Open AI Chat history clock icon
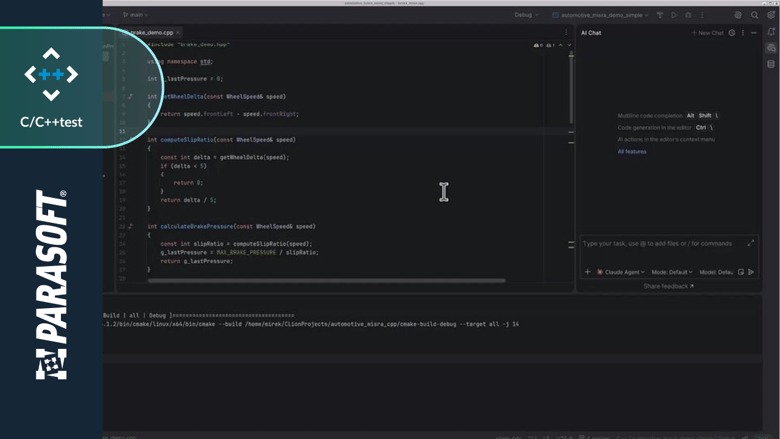The width and height of the screenshot is (780, 439). [732, 33]
